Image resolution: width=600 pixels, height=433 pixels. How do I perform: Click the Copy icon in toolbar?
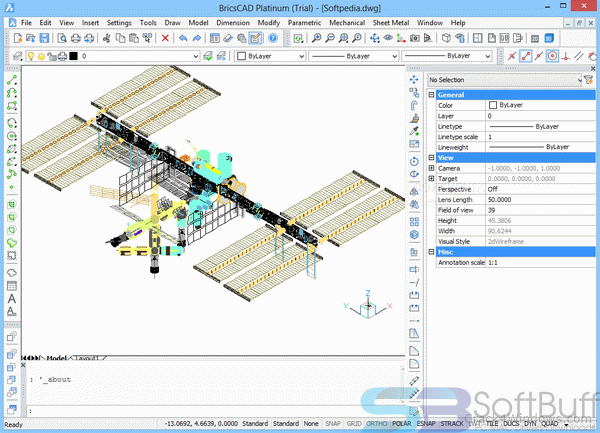(121, 38)
